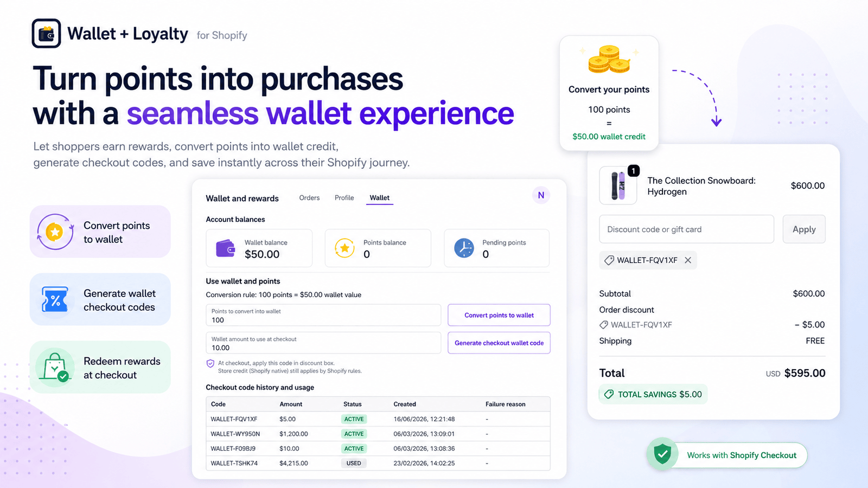
Task: Click the Created column header
Action: pyautogui.click(x=405, y=404)
